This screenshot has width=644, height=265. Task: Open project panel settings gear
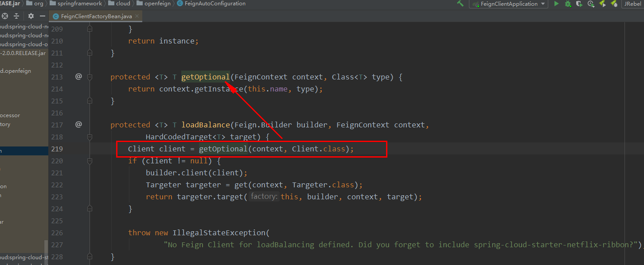(x=31, y=16)
